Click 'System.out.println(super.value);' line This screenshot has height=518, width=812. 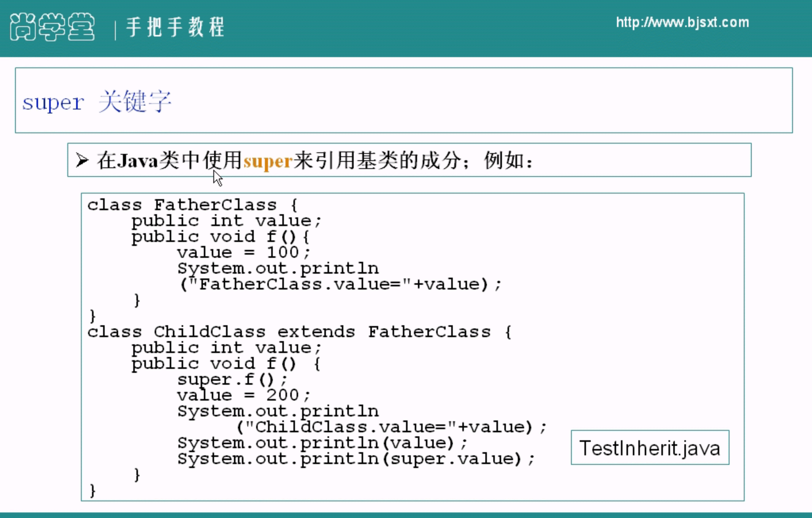click(356, 459)
